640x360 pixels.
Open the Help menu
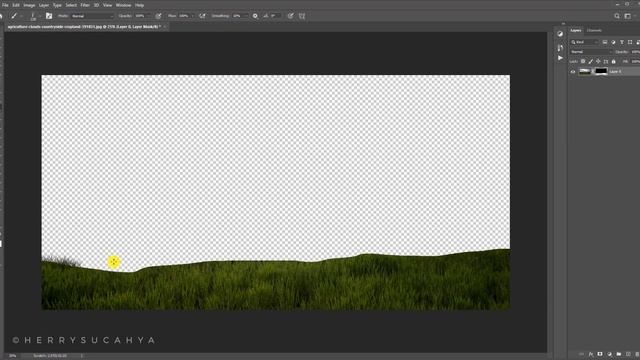click(x=139, y=5)
